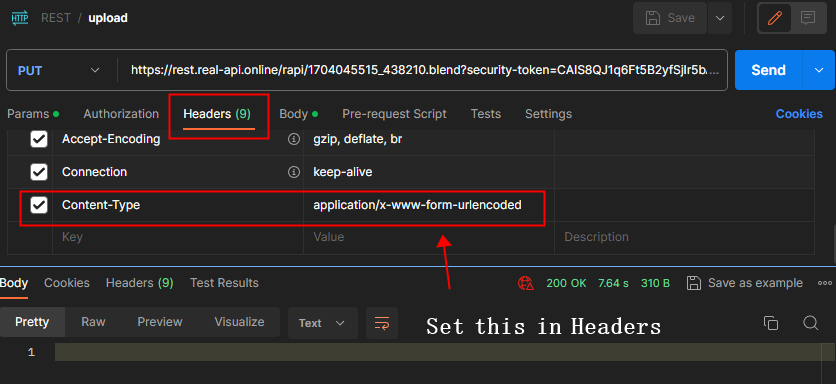This screenshot has width=836, height=384.
Task: Select the Connection key cell
Action: coord(178,172)
